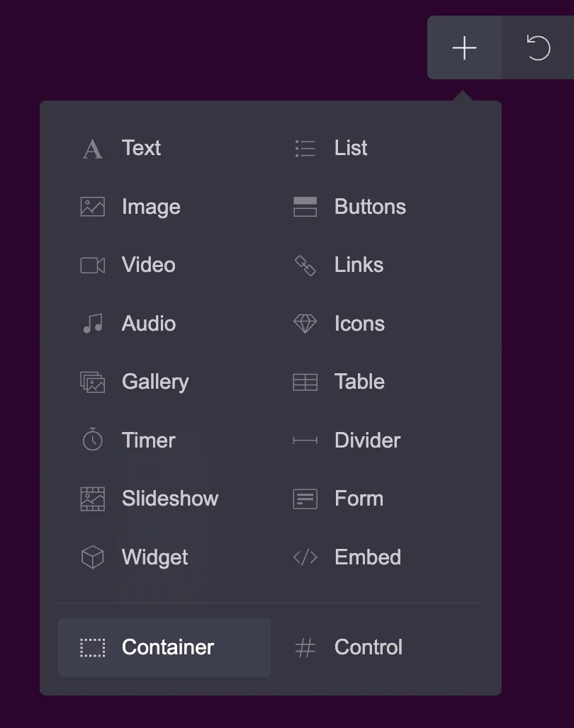
Task: Choose the Widget cube icon
Action: pyautogui.click(x=93, y=557)
